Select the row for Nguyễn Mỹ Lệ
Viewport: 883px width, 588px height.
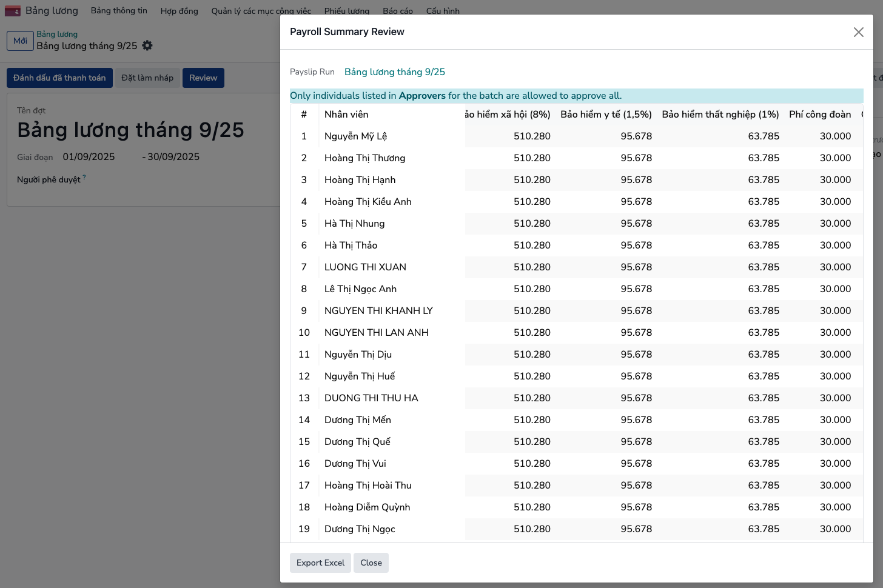click(x=355, y=136)
